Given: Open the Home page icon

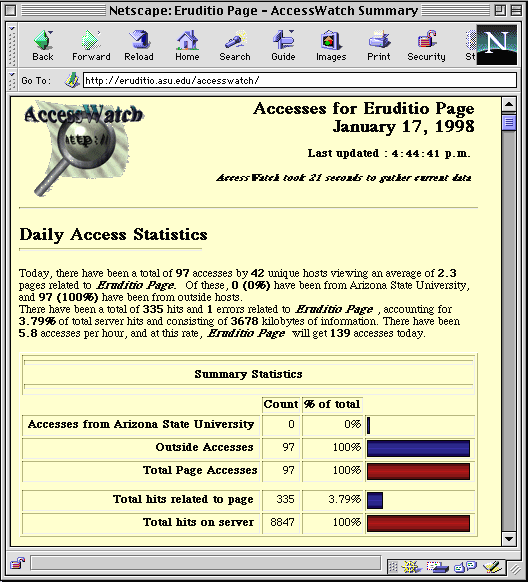Looking at the screenshot, I should pyautogui.click(x=187, y=46).
